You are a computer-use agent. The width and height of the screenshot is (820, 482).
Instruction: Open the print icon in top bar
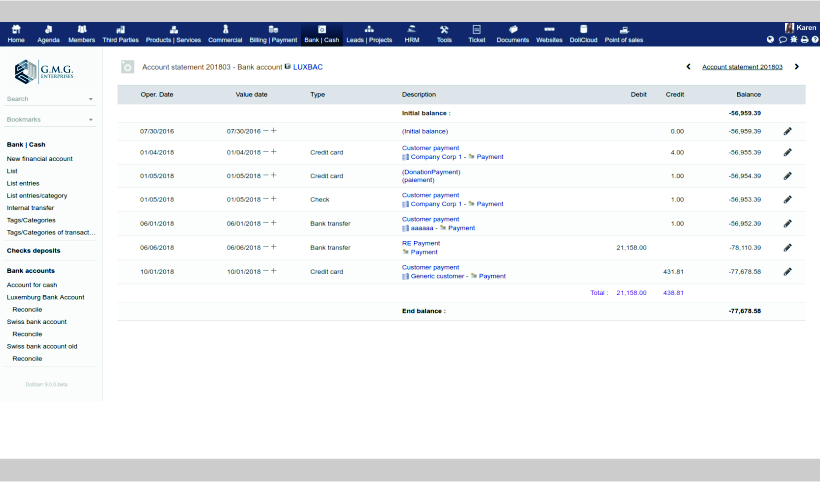pyautogui.click(x=803, y=40)
